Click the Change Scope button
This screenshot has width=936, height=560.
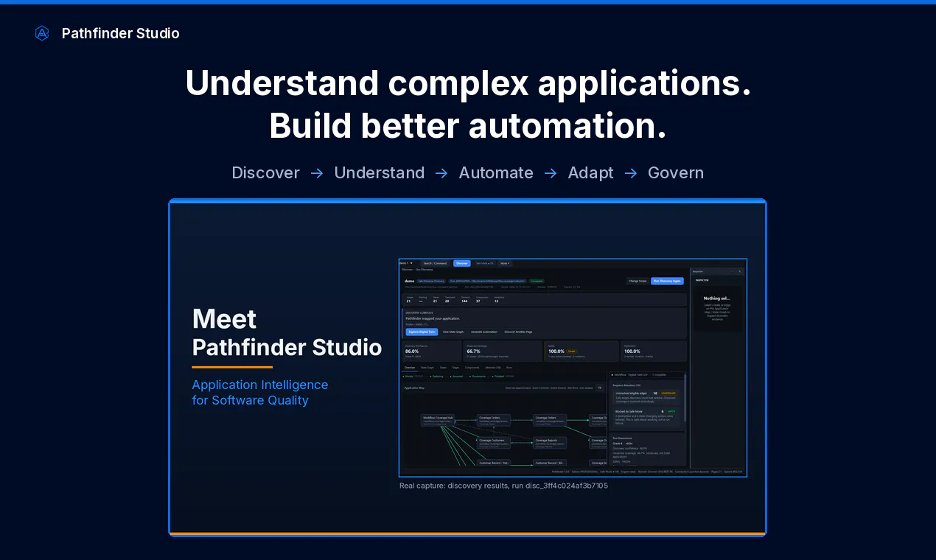[638, 281]
